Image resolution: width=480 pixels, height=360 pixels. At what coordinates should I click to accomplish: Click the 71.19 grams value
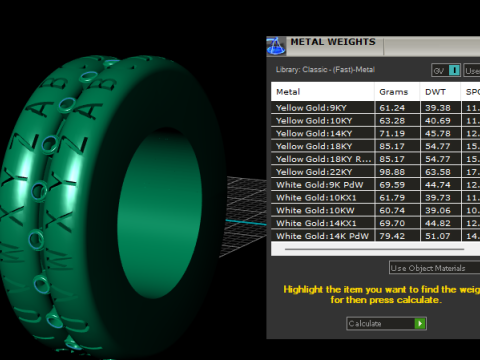(x=392, y=134)
